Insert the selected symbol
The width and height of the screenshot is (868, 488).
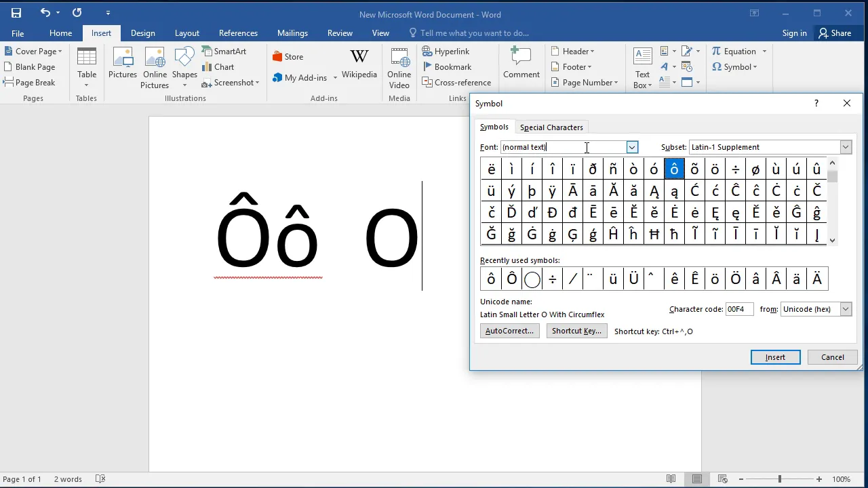click(x=775, y=357)
